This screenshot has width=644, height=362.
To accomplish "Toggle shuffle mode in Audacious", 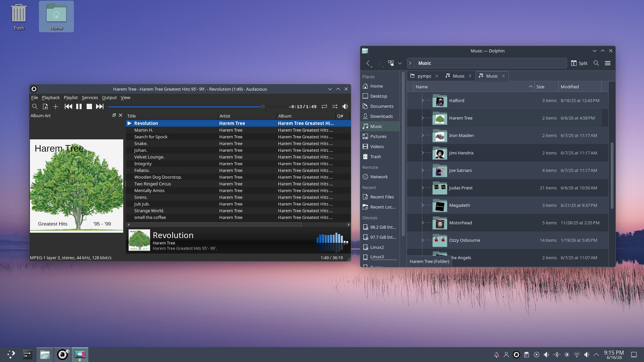I will [335, 106].
